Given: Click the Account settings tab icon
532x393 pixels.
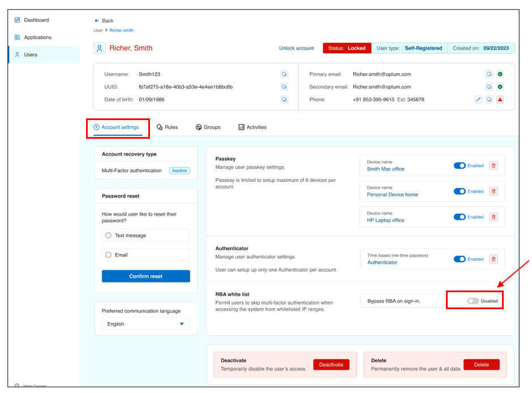Looking at the screenshot, I should (x=96, y=127).
